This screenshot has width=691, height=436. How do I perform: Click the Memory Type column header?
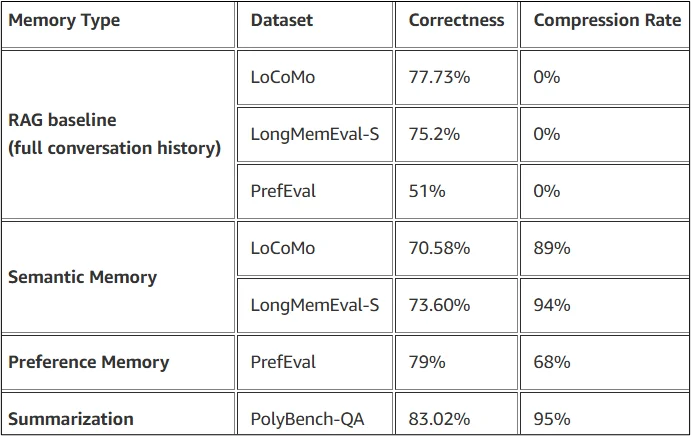[x=64, y=21]
